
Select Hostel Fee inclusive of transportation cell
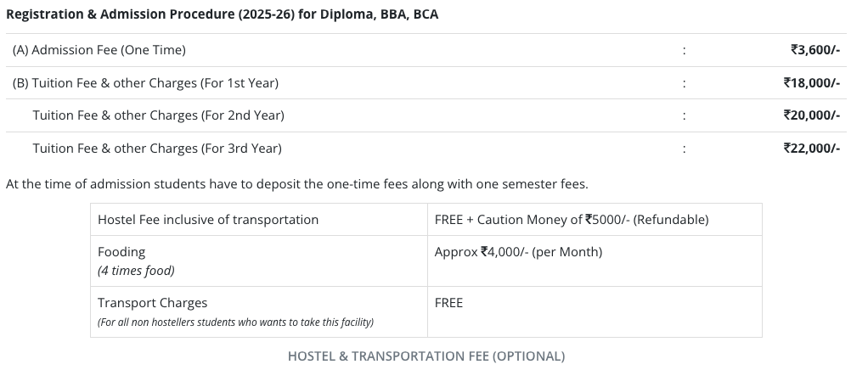208,220
